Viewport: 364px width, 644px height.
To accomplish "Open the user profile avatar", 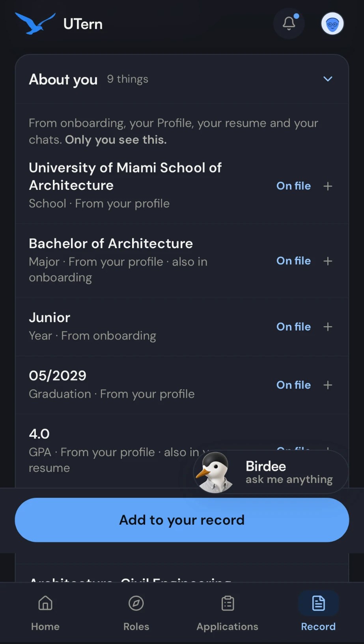I will pyautogui.click(x=332, y=24).
